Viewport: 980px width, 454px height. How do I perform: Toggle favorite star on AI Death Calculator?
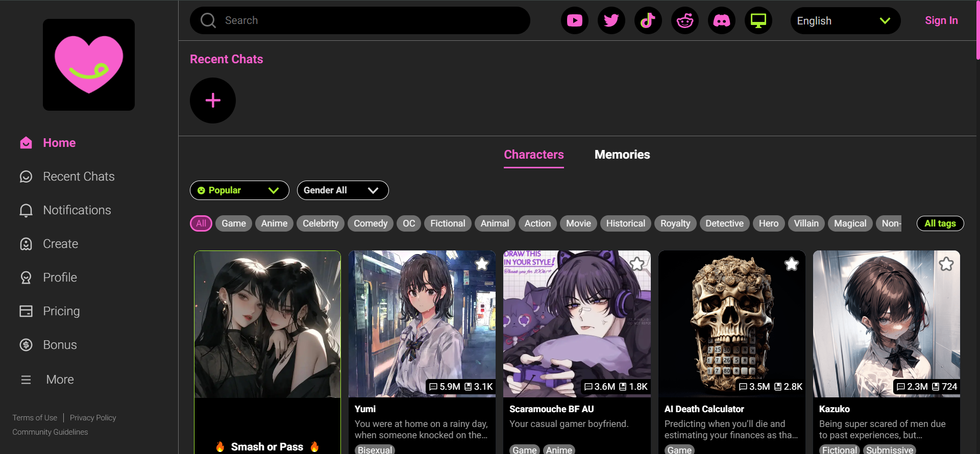click(x=791, y=264)
